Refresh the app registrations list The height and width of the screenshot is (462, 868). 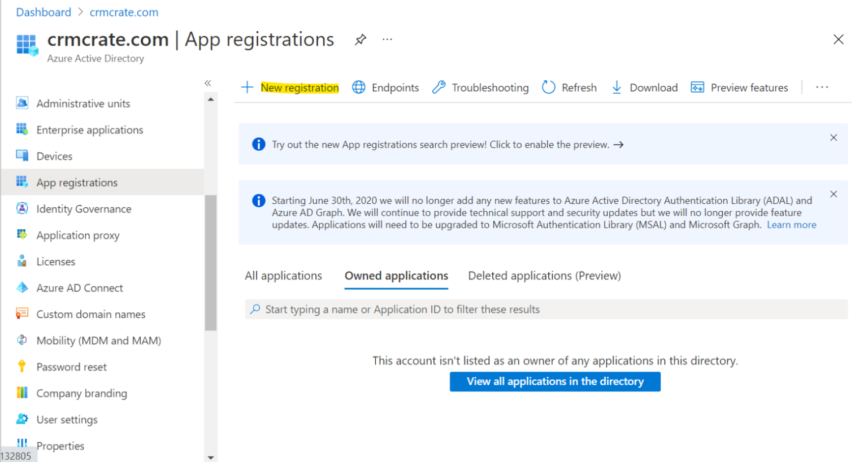(x=569, y=88)
